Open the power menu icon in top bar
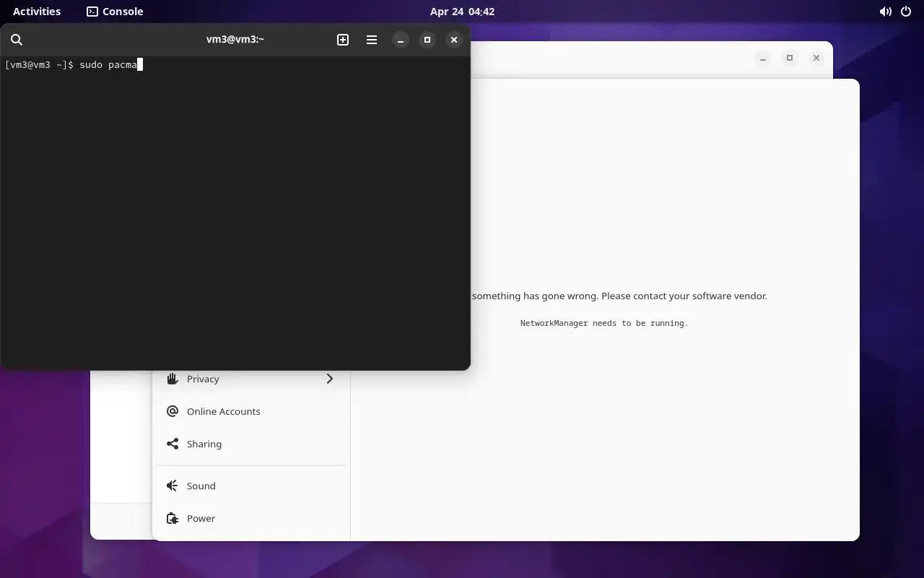The image size is (924, 578). [x=906, y=12]
